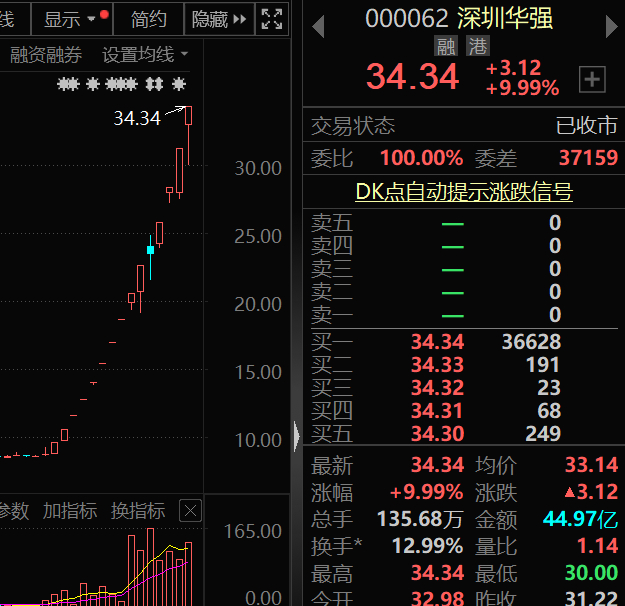Add stock to watchlist with plus icon
This screenshot has width=625, height=606.
point(592,79)
